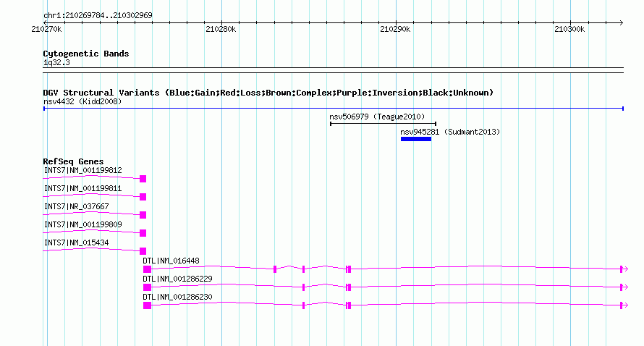This screenshot has height=346, width=644.
Task: Click the 210280k ruler tick label
Action: (x=221, y=29)
